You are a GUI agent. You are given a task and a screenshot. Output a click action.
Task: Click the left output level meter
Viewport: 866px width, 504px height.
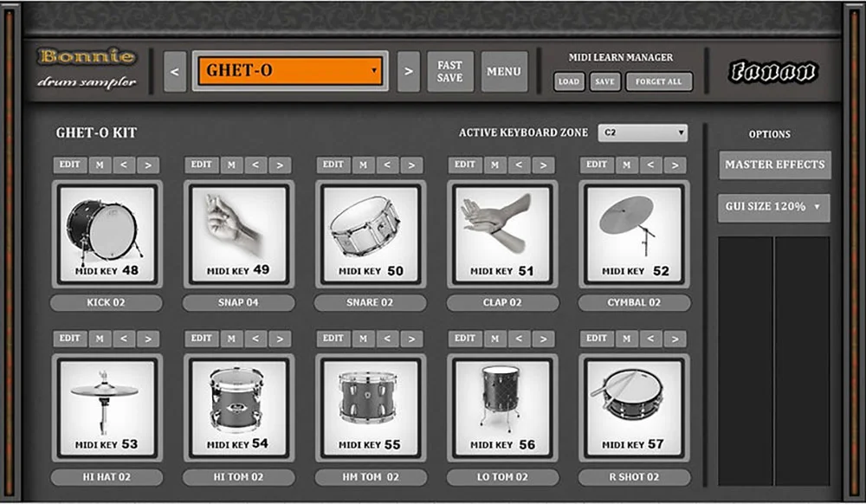point(745,359)
